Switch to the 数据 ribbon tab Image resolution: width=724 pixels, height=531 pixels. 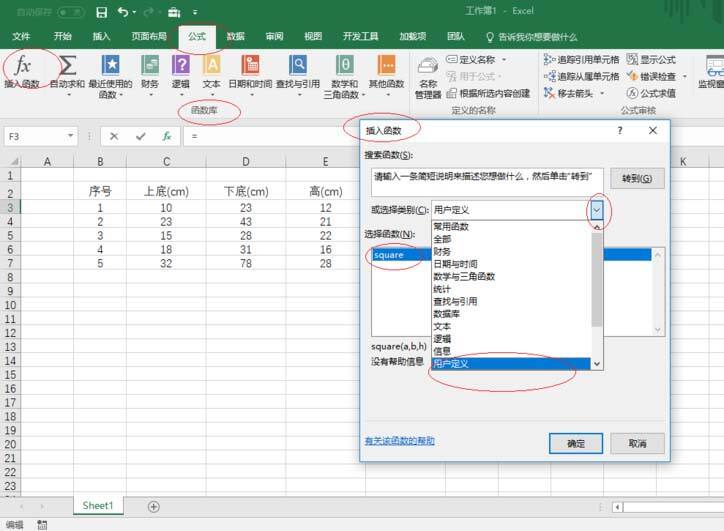click(235, 36)
